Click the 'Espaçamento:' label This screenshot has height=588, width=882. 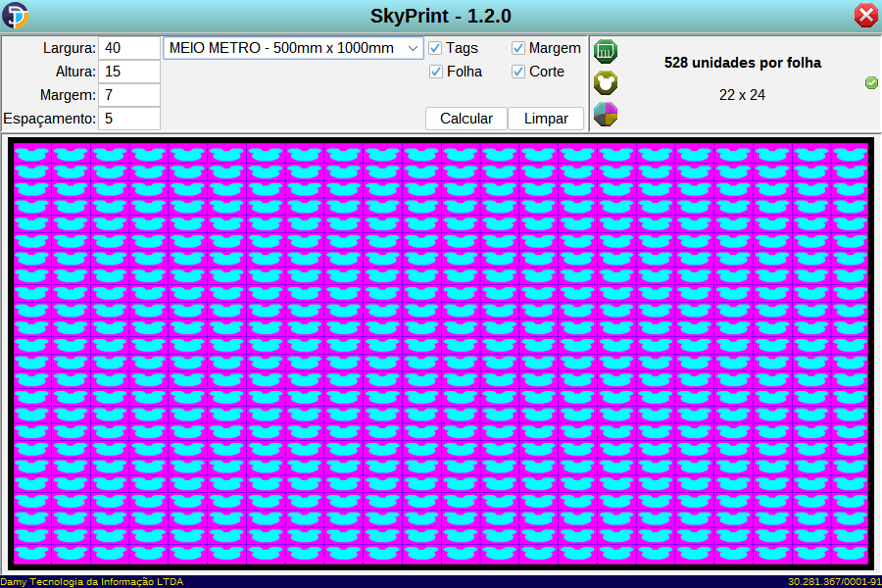[50, 119]
